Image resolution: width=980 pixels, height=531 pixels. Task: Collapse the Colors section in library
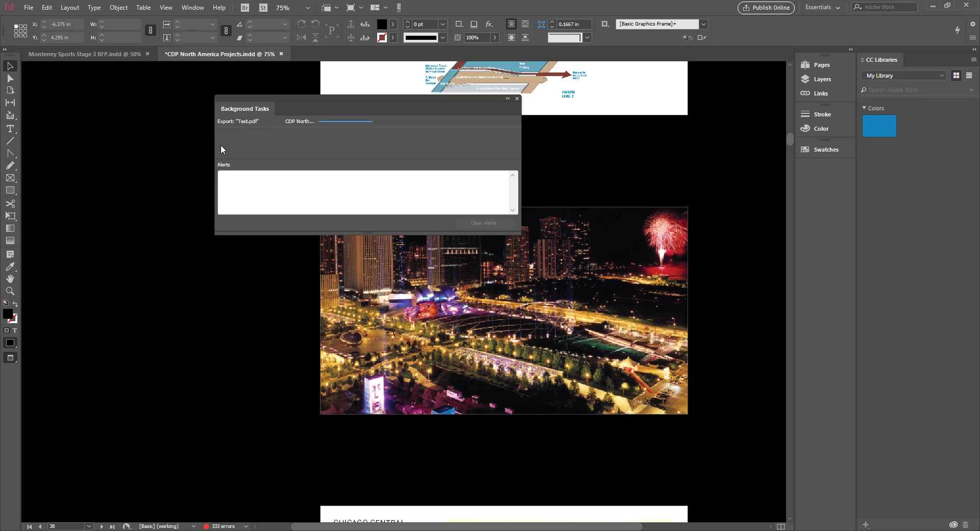(864, 108)
